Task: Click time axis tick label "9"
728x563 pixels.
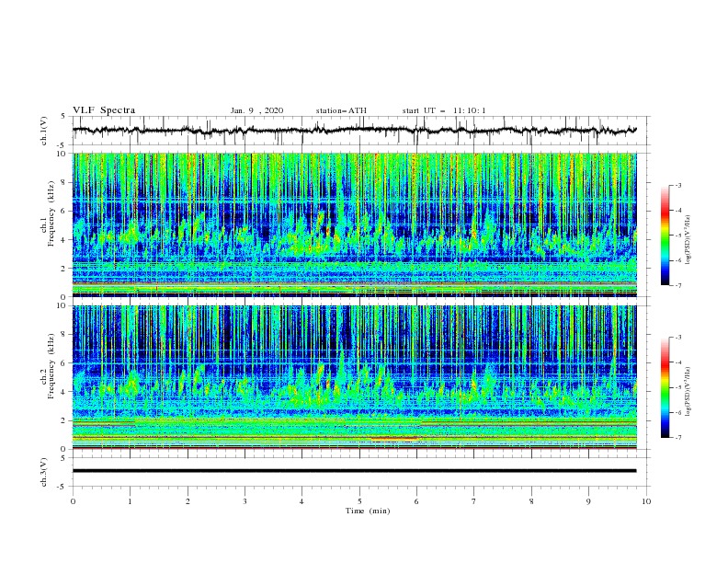Action: click(588, 501)
